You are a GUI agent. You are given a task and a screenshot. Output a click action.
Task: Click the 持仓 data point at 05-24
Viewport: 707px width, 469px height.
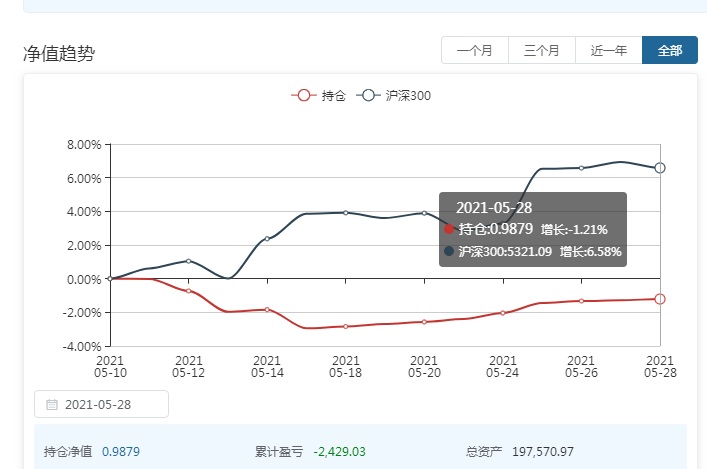coord(503,313)
